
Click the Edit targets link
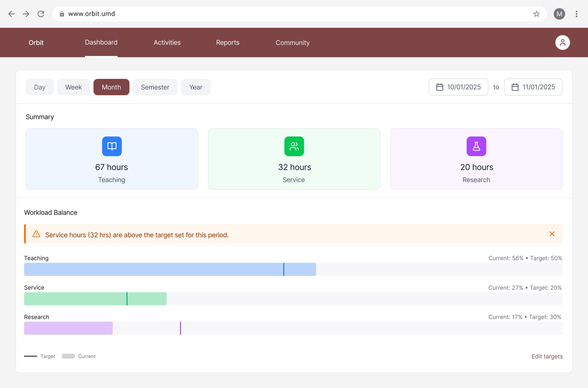[x=547, y=356]
